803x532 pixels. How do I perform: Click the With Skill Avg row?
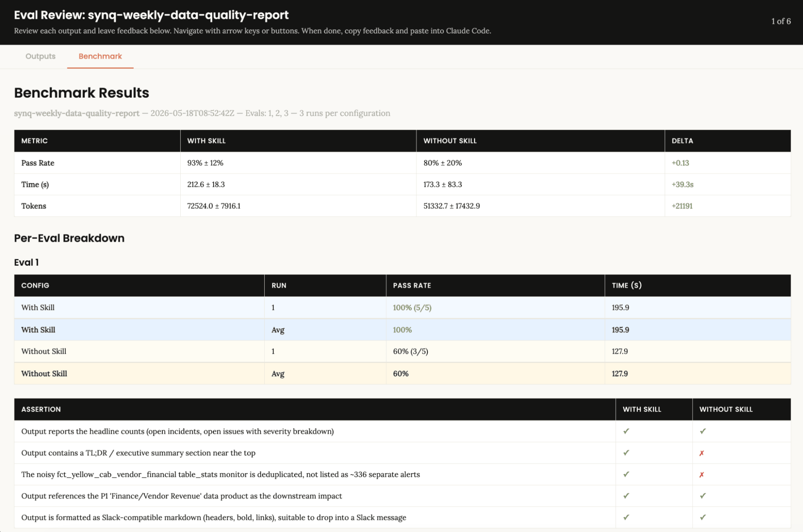coord(403,330)
